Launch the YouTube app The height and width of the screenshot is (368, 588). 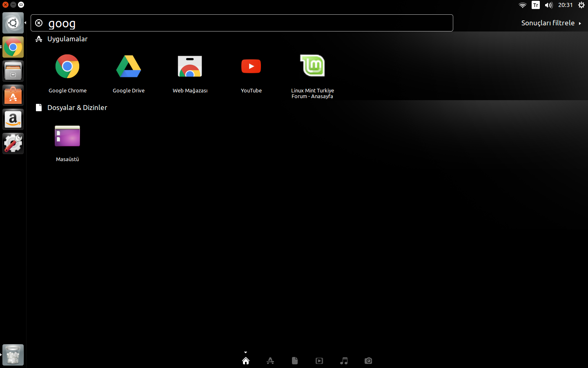coord(251,74)
